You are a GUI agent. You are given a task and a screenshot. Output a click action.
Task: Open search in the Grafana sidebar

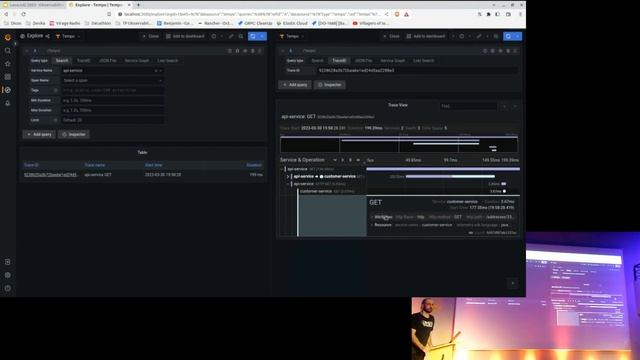coord(7,51)
